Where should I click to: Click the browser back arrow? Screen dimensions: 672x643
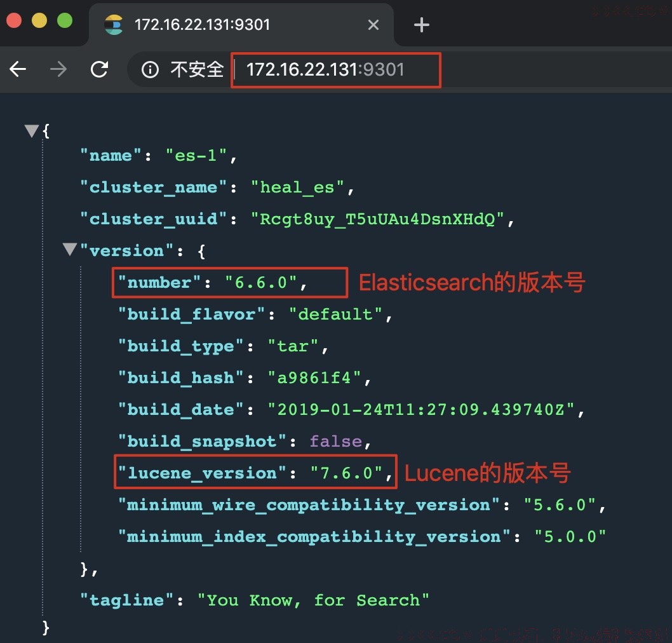(x=18, y=69)
